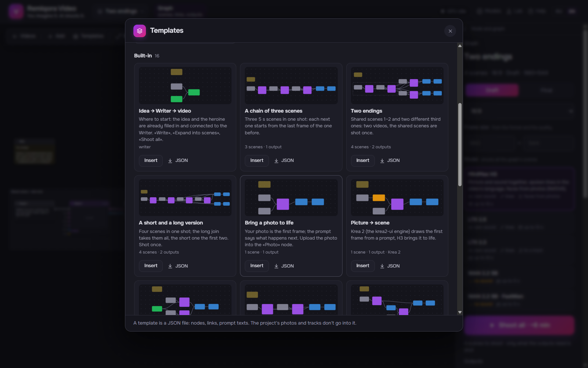
Task: Open the Bring a photo to life preview
Action: (291, 198)
